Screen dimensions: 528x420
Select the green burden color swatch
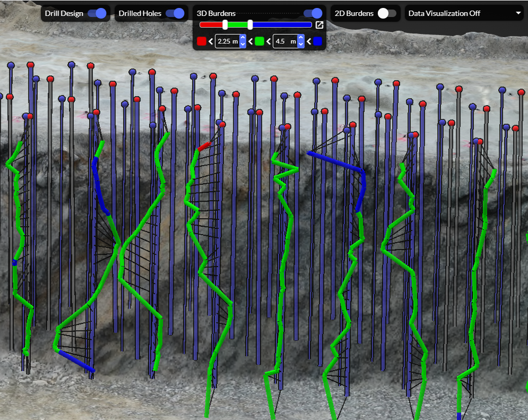(x=259, y=41)
